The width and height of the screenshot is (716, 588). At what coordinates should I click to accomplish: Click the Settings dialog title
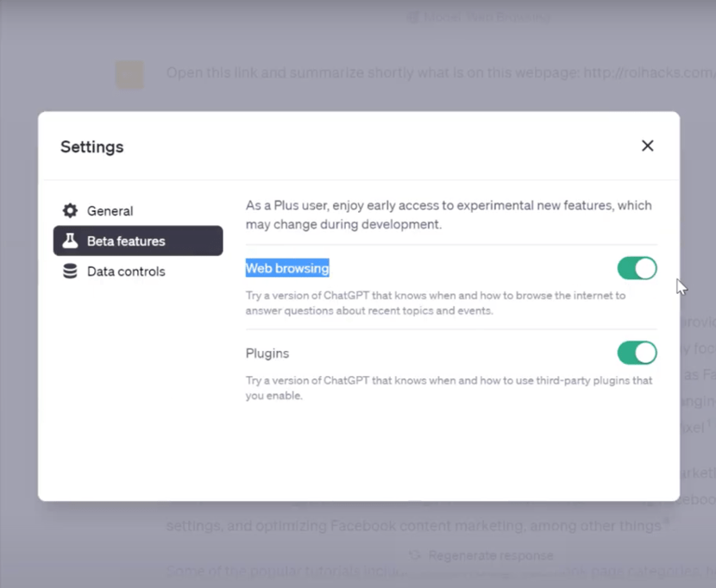92,147
